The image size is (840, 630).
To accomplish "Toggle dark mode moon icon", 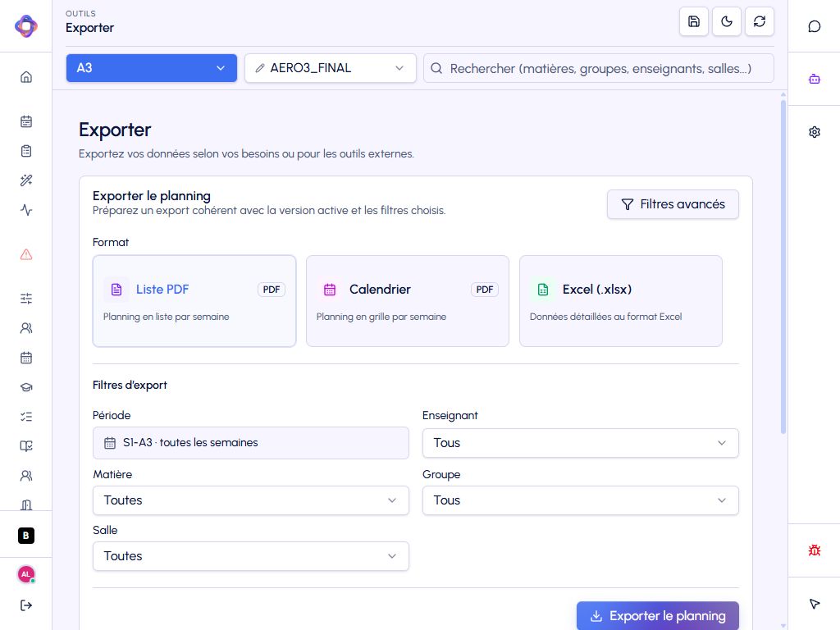I will pyautogui.click(x=727, y=21).
